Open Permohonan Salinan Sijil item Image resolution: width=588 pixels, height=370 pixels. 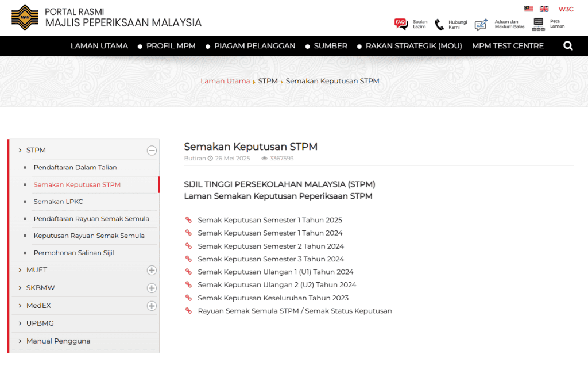[x=74, y=253]
